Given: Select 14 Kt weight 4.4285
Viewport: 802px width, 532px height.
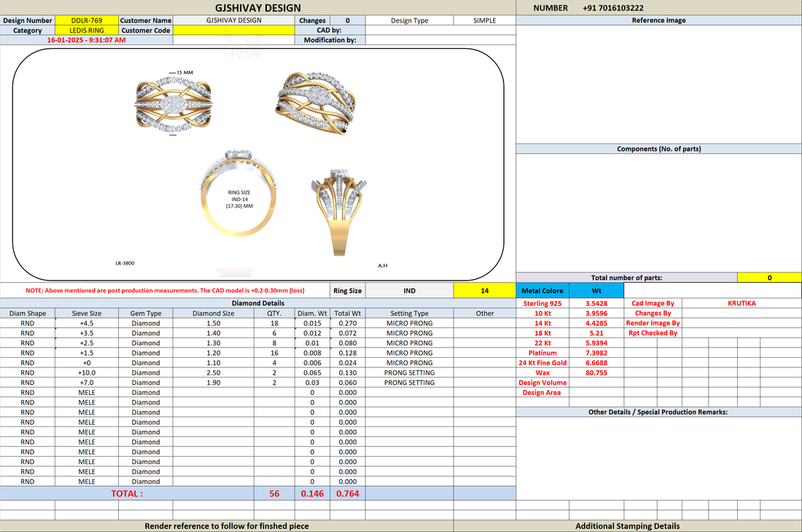Looking at the screenshot, I should [596, 323].
